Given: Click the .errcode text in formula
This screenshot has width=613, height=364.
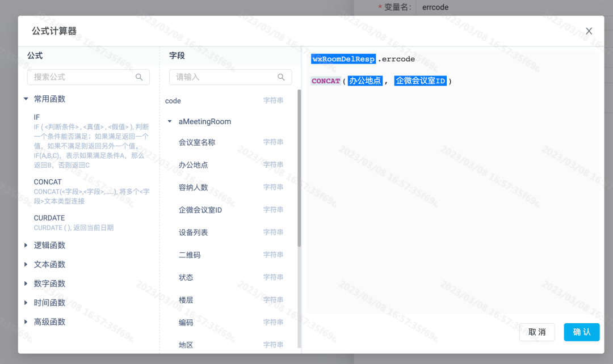Looking at the screenshot, I should [396, 59].
